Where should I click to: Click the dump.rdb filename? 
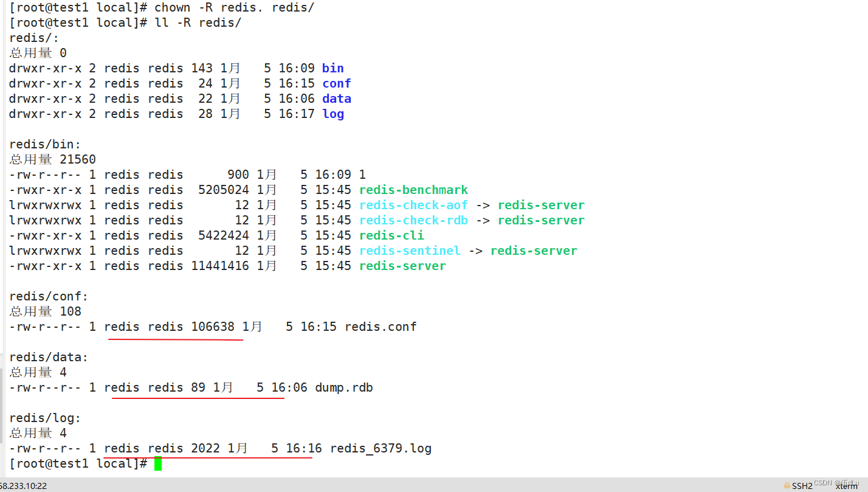(x=343, y=387)
